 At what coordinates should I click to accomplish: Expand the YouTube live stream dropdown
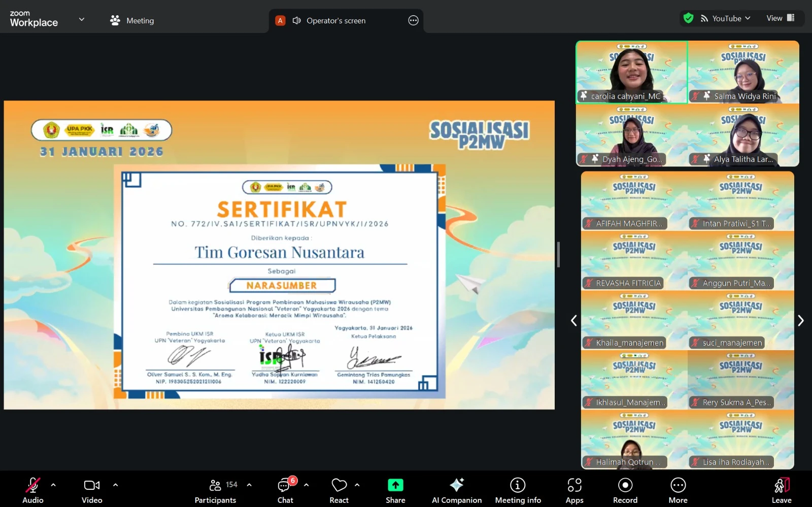(749, 18)
